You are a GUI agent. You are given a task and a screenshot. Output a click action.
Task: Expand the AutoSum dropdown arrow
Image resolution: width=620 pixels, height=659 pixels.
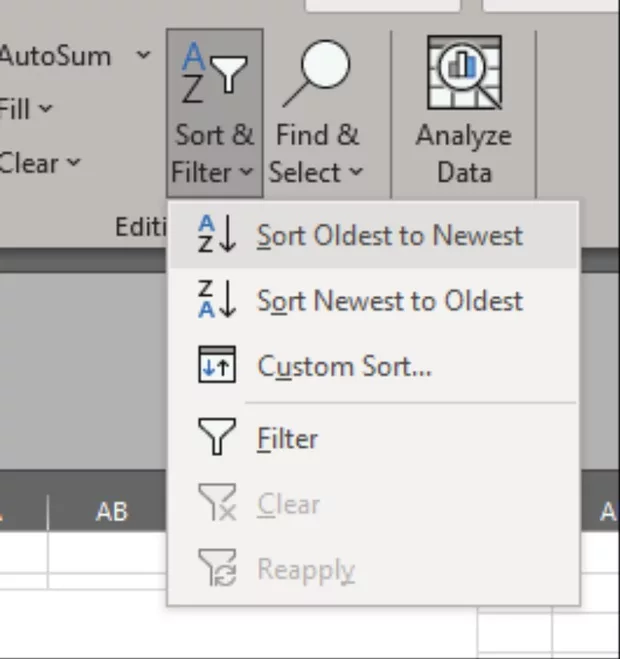pos(143,55)
